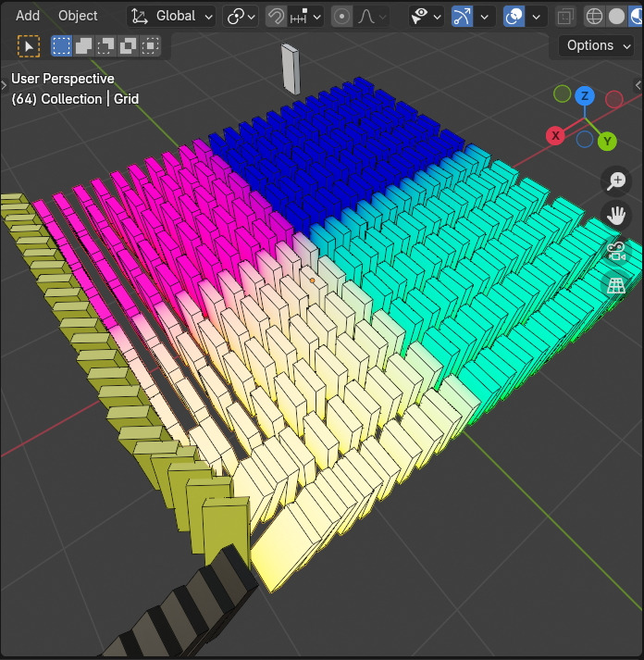Expand the left toolbar arrow
Screen dimensions: 644x660
(4, 86)
